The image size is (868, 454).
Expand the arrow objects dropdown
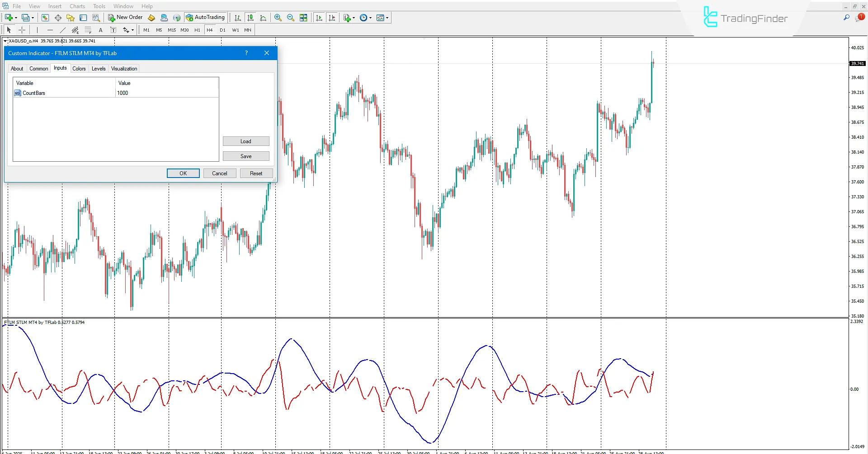point(133,30)
